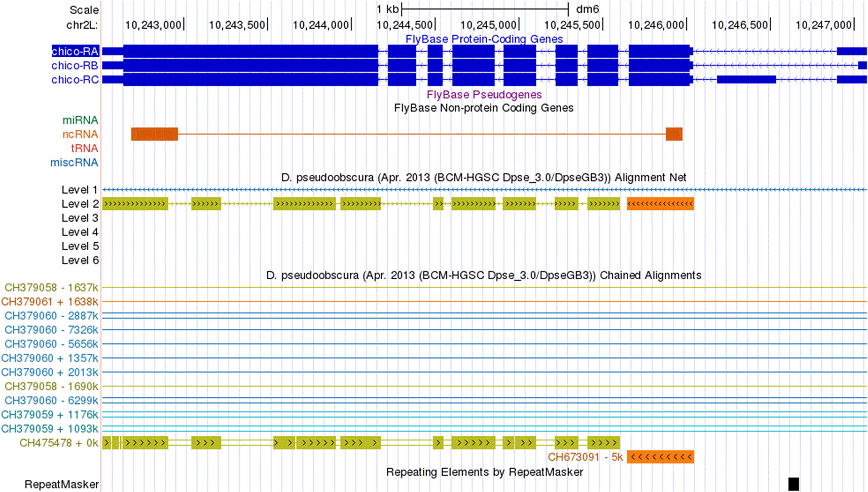The height and width of the screenshot is (492, 868).
Task: Click the Level 6 net label
Action: pyautogui.click(x=80, y=260)
